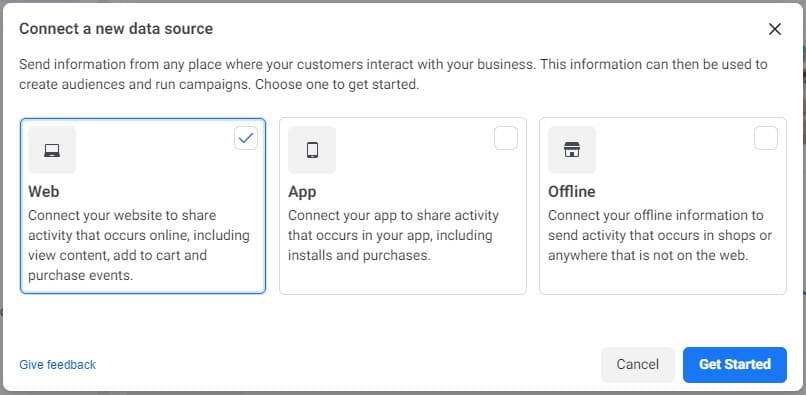The image size is (806, 395).
Task: Click the intro paragraph starting Send information
Action: (x=393, y=75)
